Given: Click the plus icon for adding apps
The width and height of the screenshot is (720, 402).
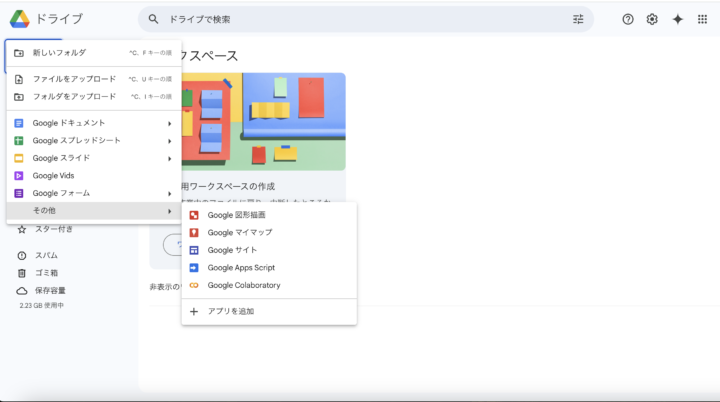Looking at the screenshot, I should coord(194,311).
